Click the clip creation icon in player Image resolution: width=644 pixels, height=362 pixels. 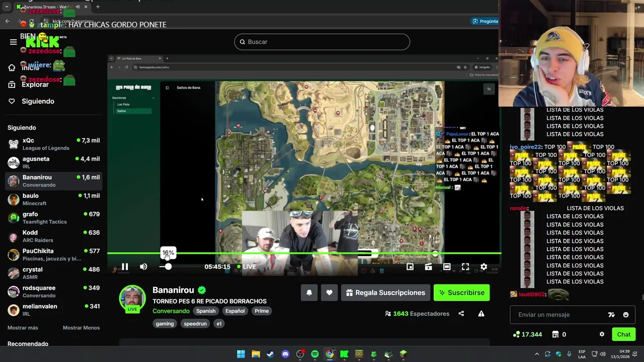point(428,267)
